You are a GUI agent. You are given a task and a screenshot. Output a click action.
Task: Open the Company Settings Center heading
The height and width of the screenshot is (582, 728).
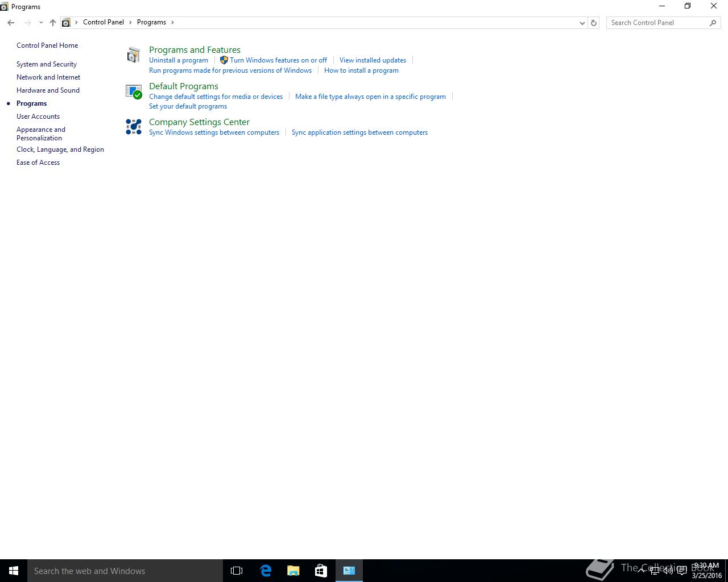(x=199, y=122)
